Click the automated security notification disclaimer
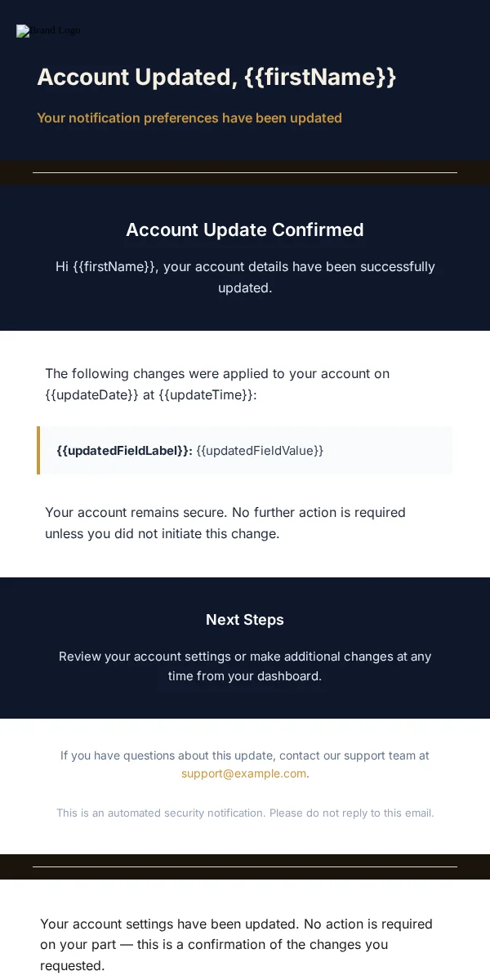Viewport: 490px width, 980px height. 245,813
